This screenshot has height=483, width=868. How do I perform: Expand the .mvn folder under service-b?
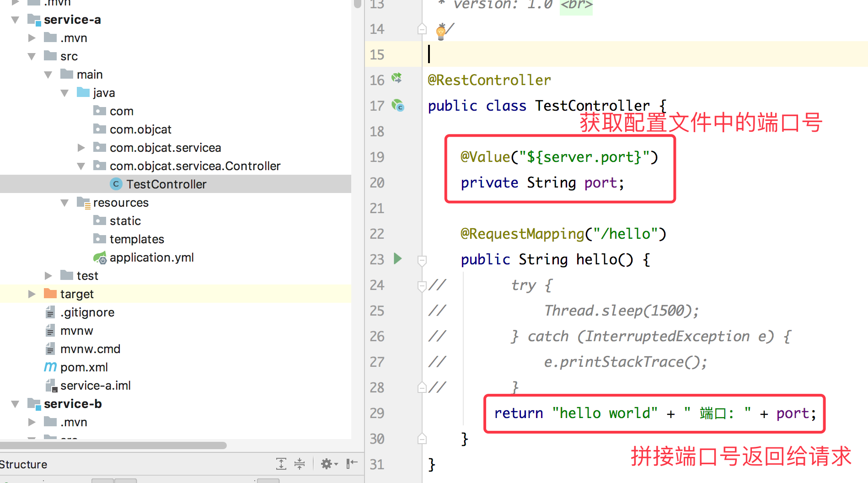[32, 422]
